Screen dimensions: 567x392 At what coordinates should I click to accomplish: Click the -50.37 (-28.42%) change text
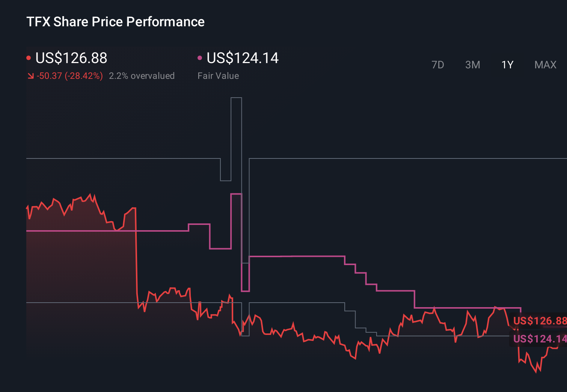(x=69, y=75)
